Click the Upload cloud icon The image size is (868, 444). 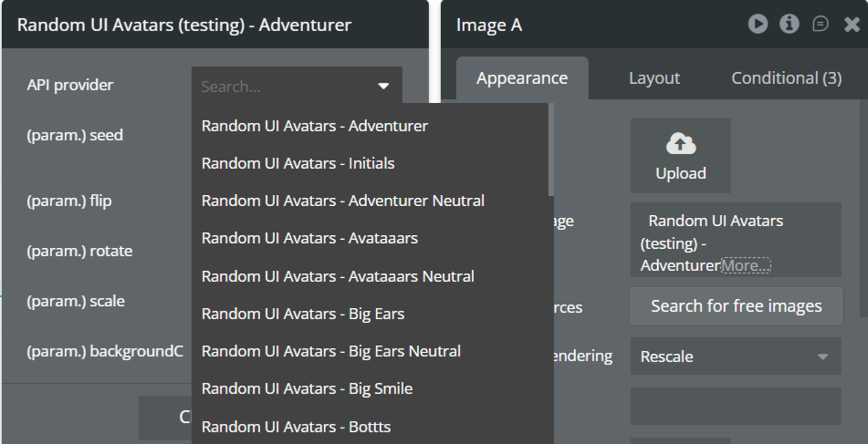coord(680,144)
